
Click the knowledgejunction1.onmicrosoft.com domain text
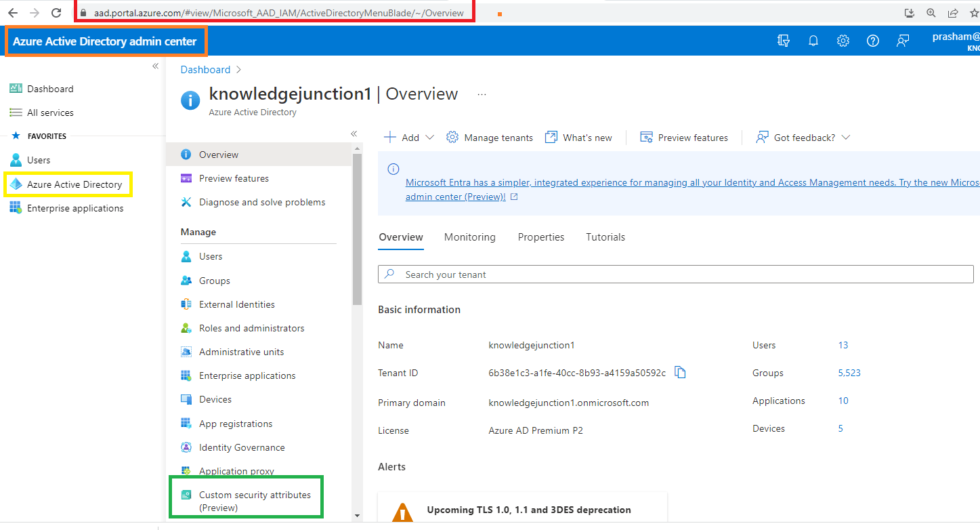(x=569, y=403)
